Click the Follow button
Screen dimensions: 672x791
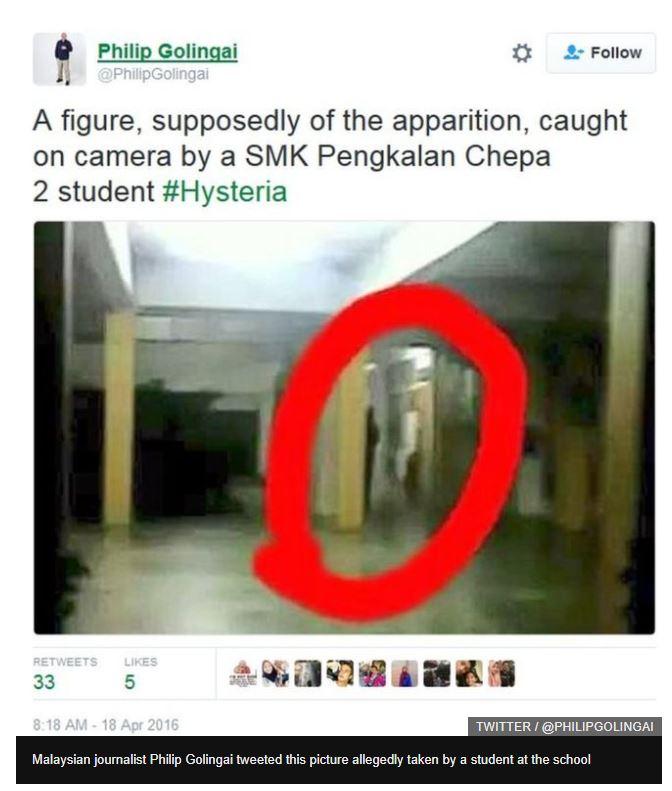pyautogui.click(x=601, y=53)
